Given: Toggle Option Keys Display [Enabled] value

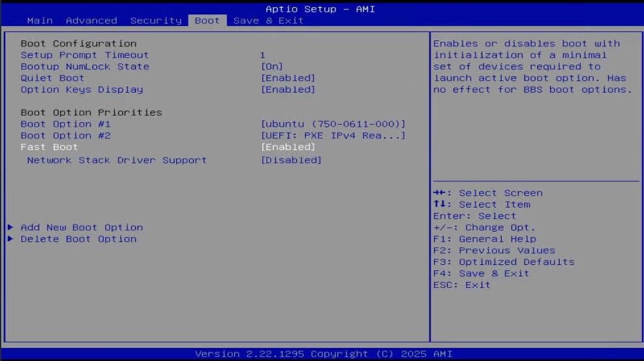Looking at the screenshot, I should [288, 89].
